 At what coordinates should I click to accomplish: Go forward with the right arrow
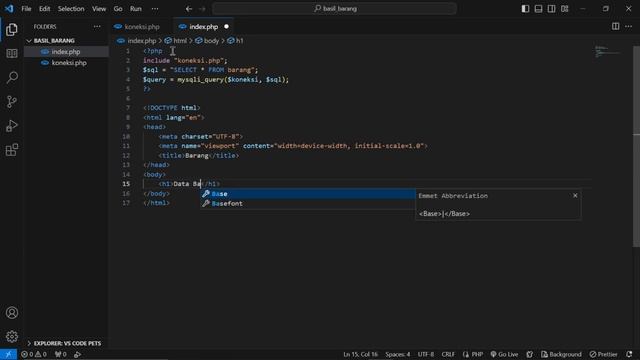tap(202, 9)
